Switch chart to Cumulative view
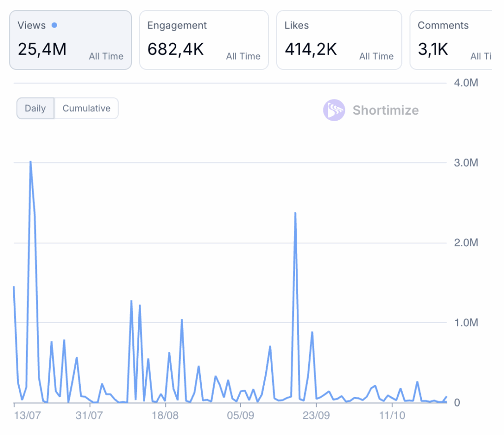The height and width of the screenshot is (435, 504). pos(86,108)
